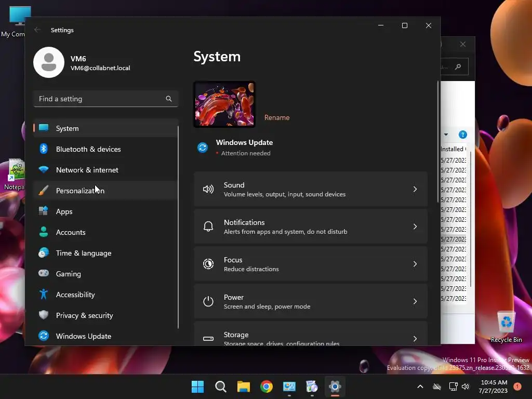Viewport: 532px width, 399px height.
Task: Open System settings from the sidebar
Action: point(105,128)
